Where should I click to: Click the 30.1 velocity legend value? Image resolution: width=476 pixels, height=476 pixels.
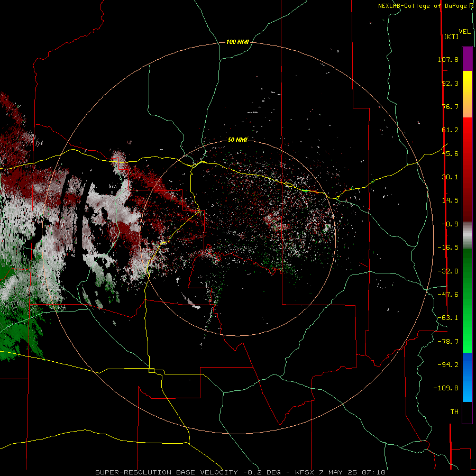pyautogui.click(x=450, y=177)
